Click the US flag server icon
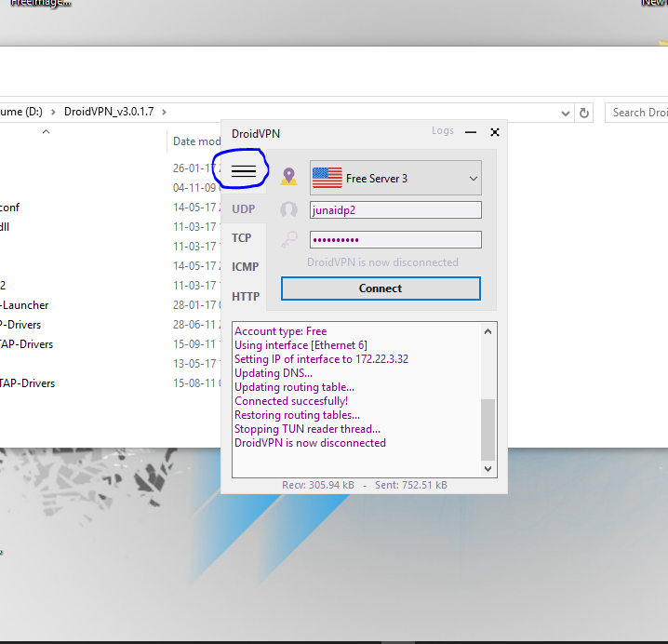 coord(327,178)
